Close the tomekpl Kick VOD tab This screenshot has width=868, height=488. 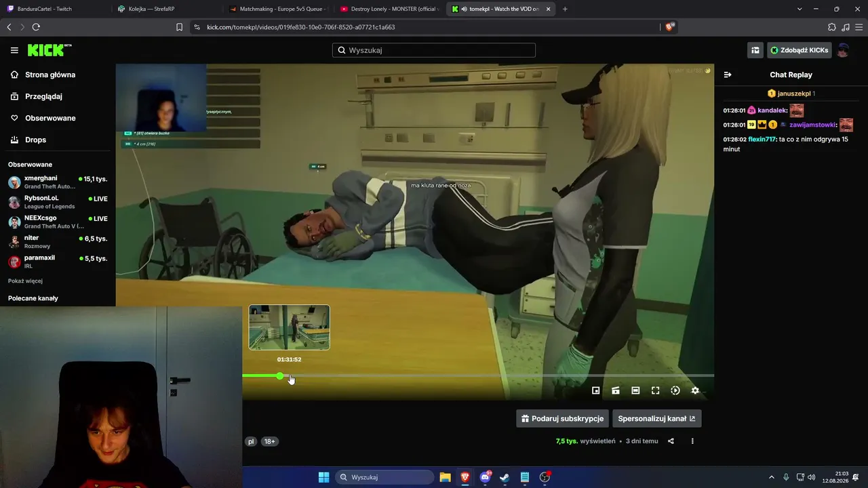[548, 9]
